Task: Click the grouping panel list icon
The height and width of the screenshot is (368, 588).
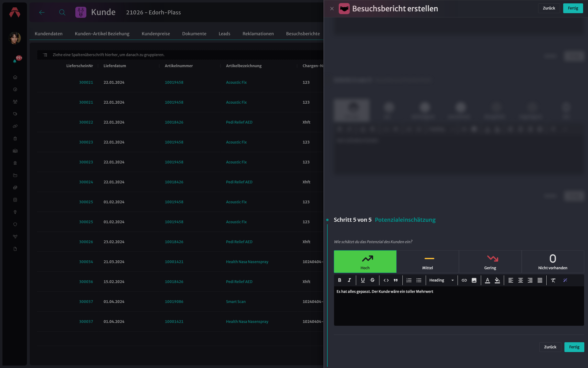Action: 45,55
